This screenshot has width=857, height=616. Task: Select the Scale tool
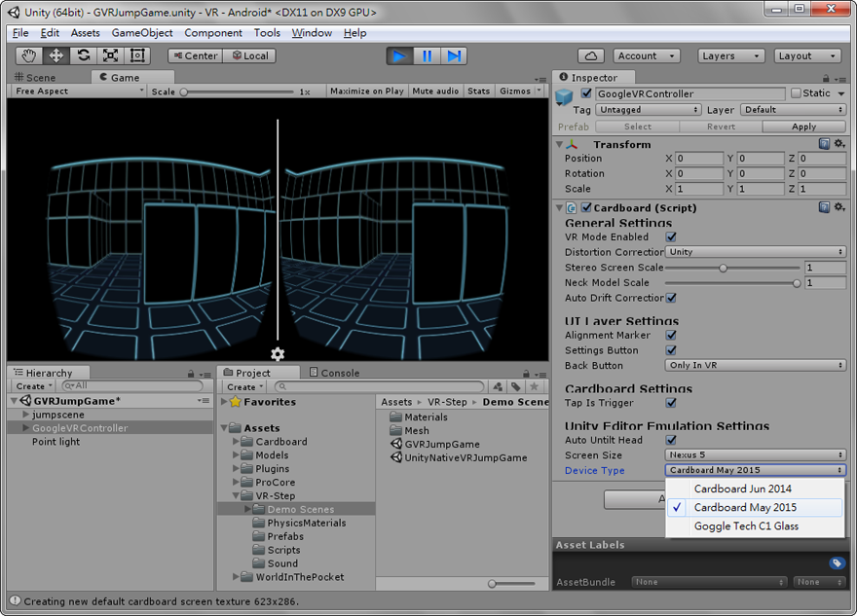click(x=110, y=55)
